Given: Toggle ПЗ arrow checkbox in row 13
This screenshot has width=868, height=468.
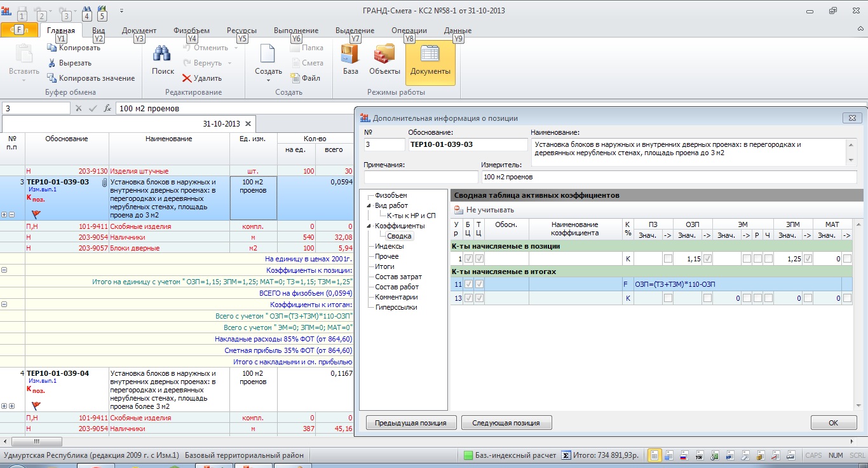Looking at the screenshot, I should point(667,298).
